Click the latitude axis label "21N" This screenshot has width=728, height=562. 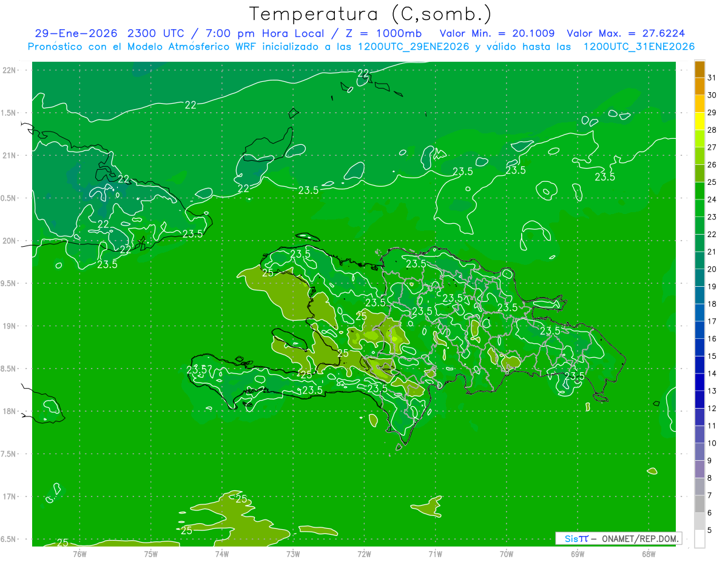click(x=10, y=155)
